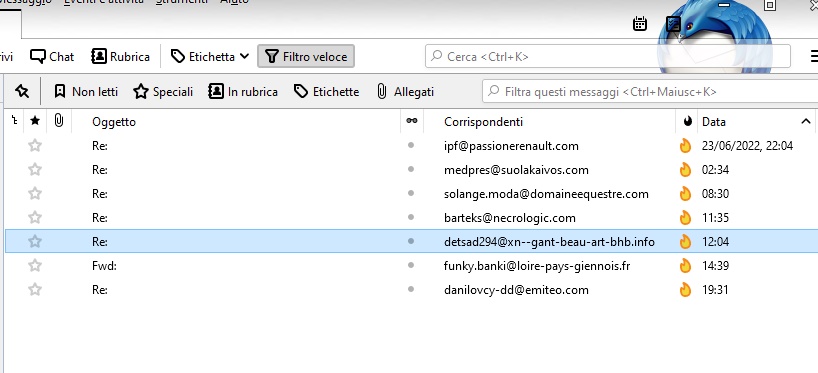This screenshot has height=373, width=818.
Task: Toggle junk flame on medpres row
Action: click(x=685, y=170)
